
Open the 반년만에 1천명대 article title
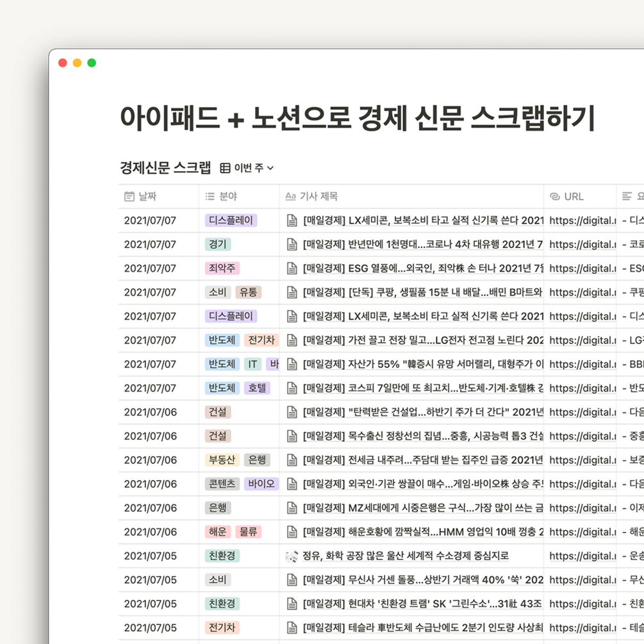[423, 244]
